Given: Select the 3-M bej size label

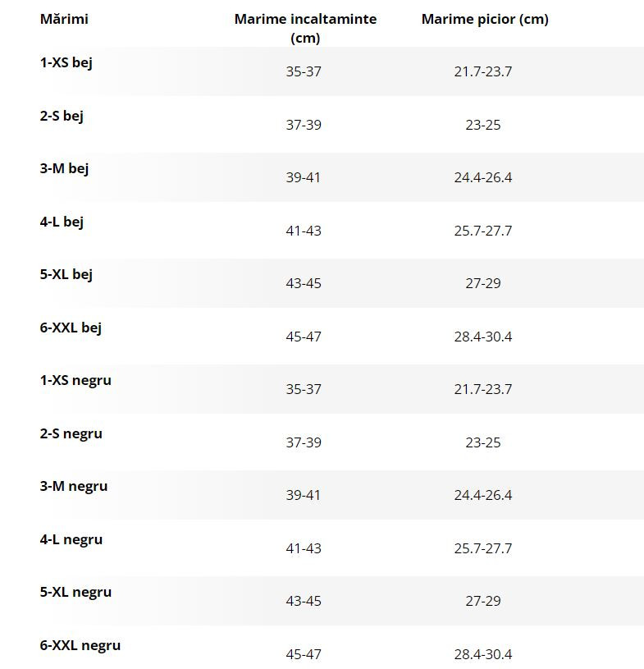Looking at the screenshot, I should pyautogui.click(x=64, y=169).
